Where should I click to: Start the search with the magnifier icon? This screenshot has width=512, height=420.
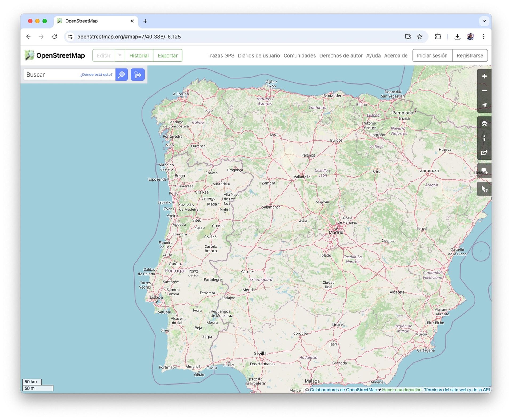pos(121,75)
